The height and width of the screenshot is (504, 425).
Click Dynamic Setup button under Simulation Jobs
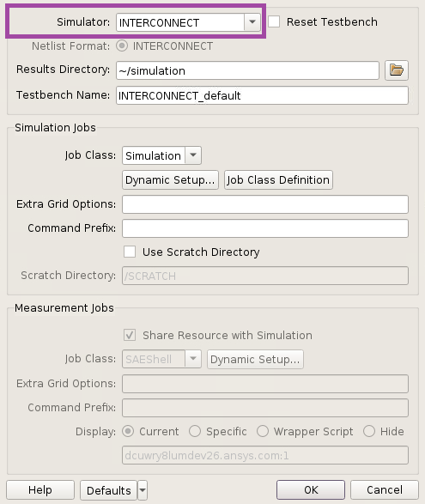170,180
